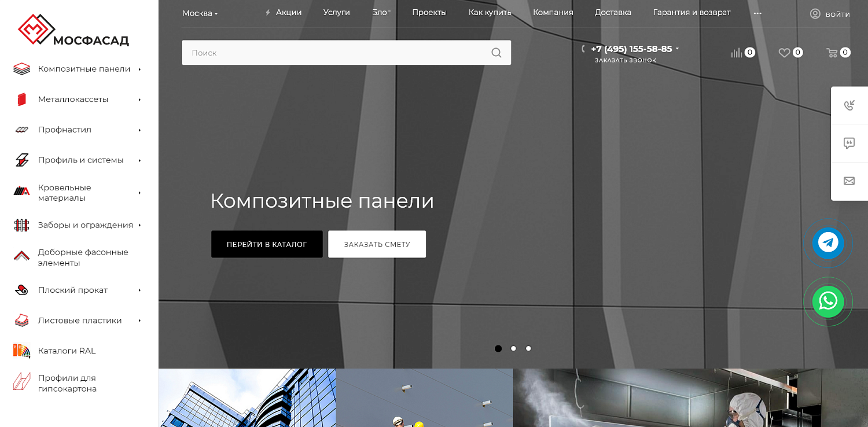Expand the Кровельные материалы submenu arrow
The height and width of the screenshot is (427, 868).
139,193
